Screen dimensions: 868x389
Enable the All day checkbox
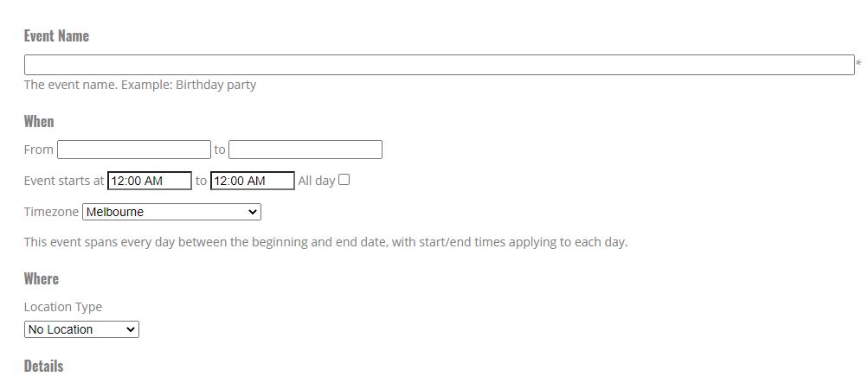click(x=344, y=180)
